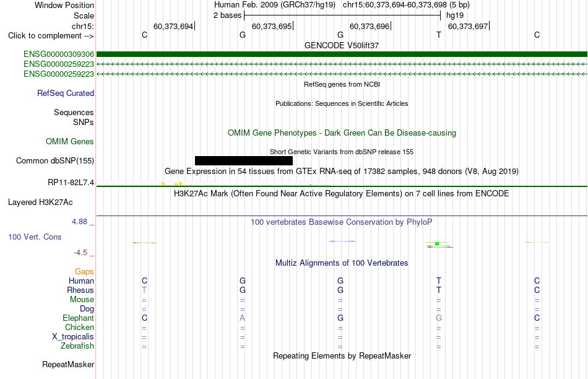Click position label 60,373,695 on ruler
The height and width of the screenshot is (379, 588).
tap(272, 26)
